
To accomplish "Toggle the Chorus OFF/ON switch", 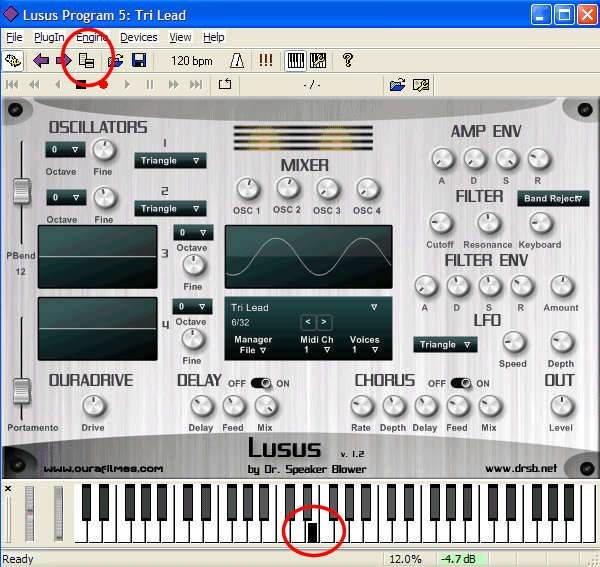I will pyautogui.click(x=461, y=383).
